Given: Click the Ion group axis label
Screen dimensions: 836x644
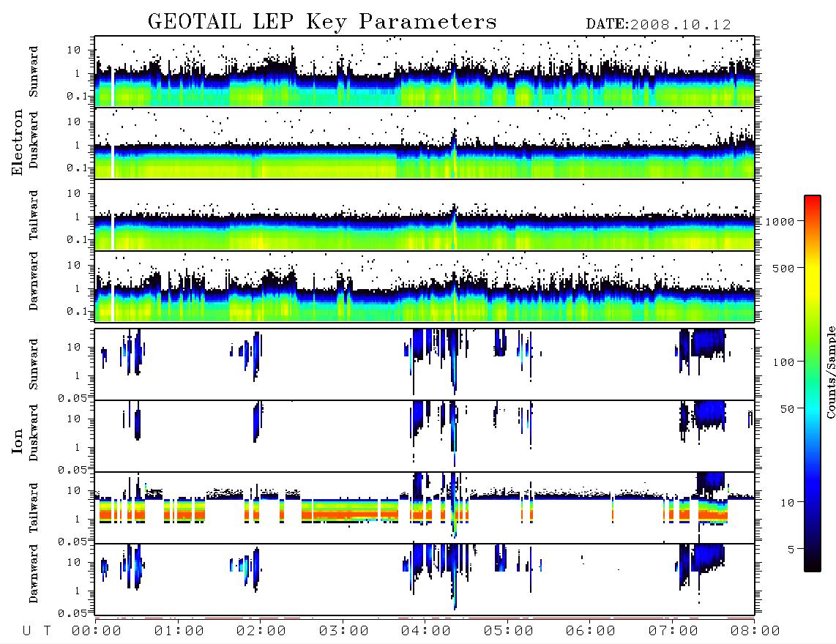Looking at the screenshot, I should [18, 441].
